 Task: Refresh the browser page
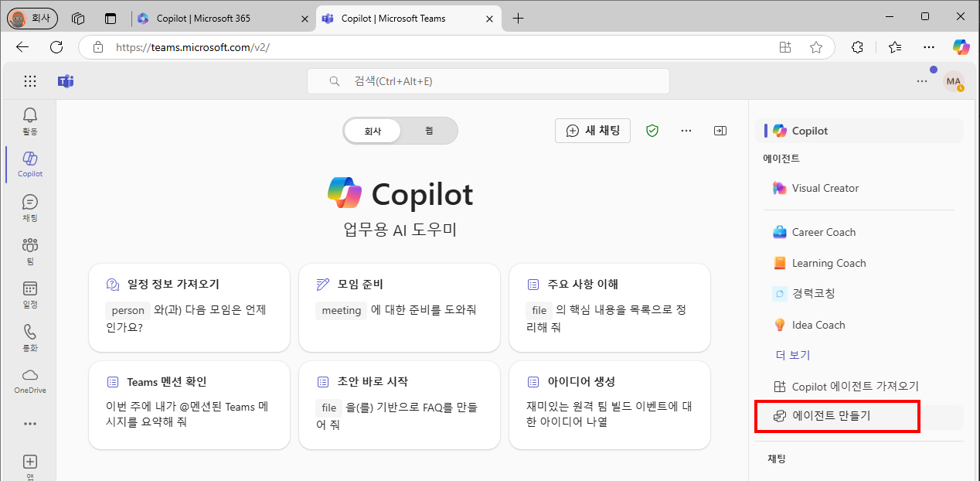pyautogui.click(x=56, y=47)
